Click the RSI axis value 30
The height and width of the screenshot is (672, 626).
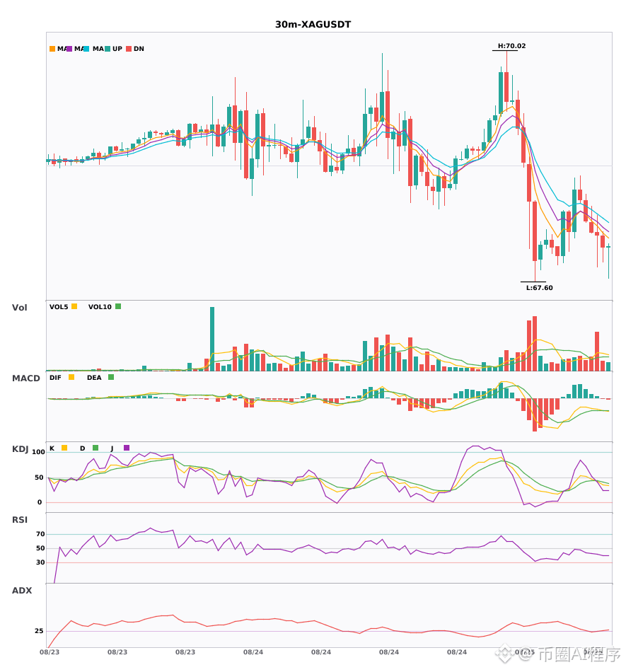click(40, 562)
